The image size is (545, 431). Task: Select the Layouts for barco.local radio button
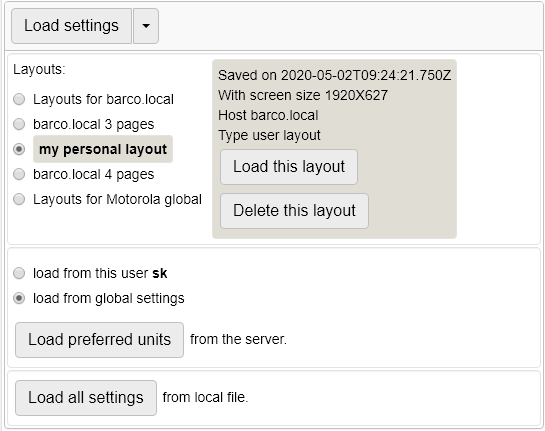coord(19,99)
